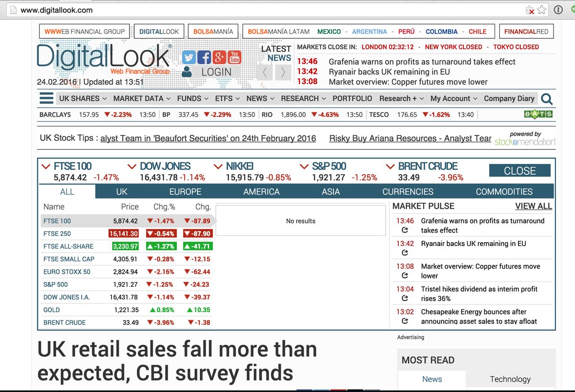The width and height of the screenshot is (575, 392).
Task: Expand the UK SHARES menu
Action: (x=83, y=98)
